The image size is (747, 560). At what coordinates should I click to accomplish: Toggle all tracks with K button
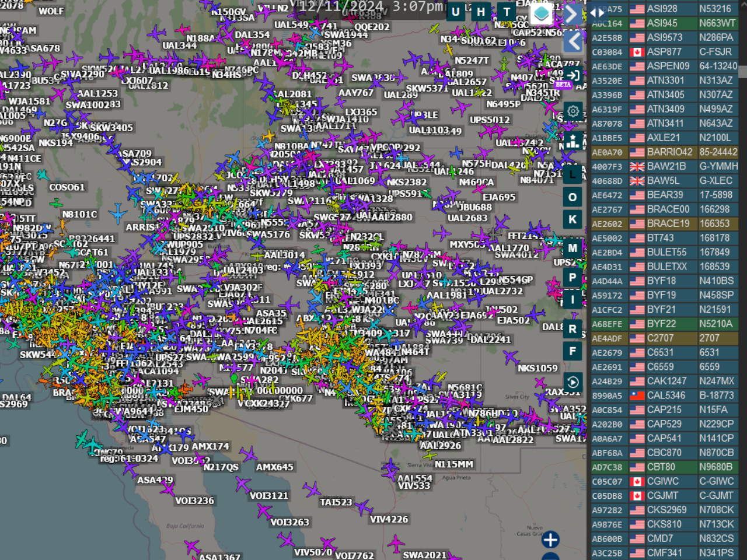573,219
